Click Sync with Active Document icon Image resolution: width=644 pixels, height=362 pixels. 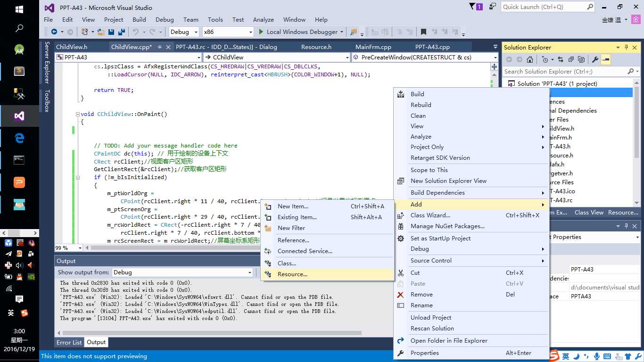(x=560, y=59)
